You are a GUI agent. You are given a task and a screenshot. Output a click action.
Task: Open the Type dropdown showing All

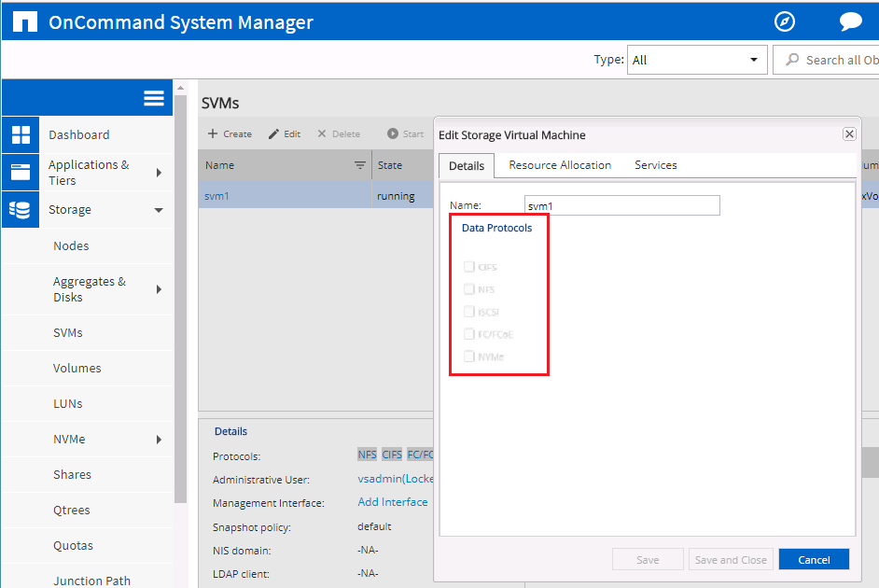pos(696,60)
